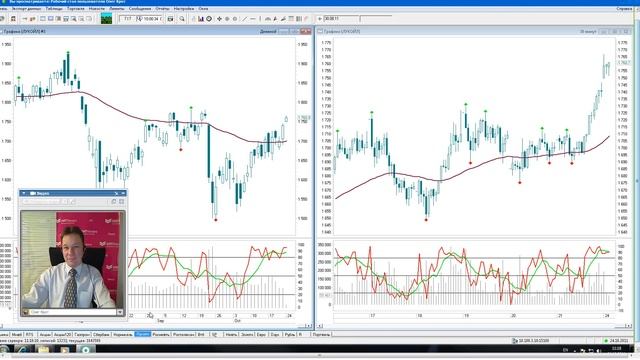Switch to the Золото tab
Screen dimensions: 640x360
click(x=247, y=334)
